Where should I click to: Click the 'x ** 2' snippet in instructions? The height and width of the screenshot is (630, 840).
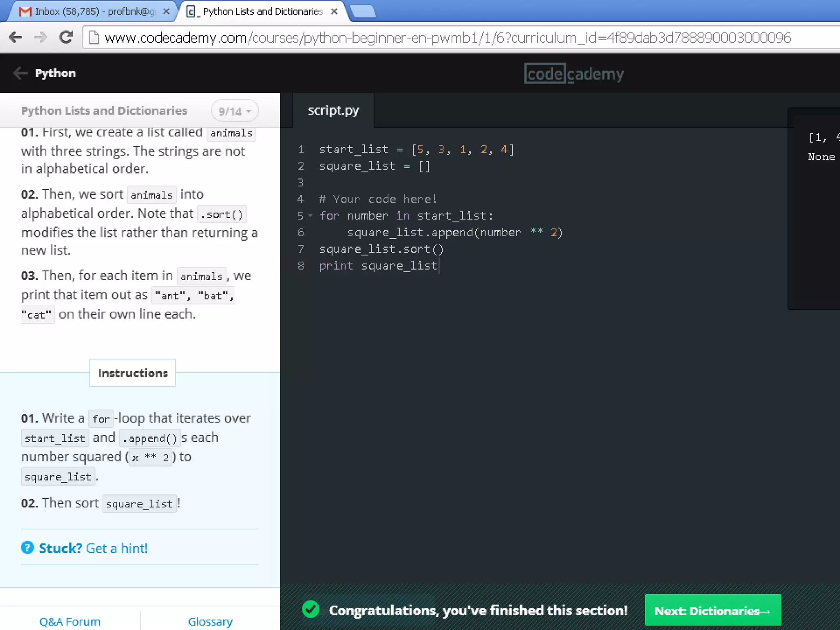[x=150, y=457]
